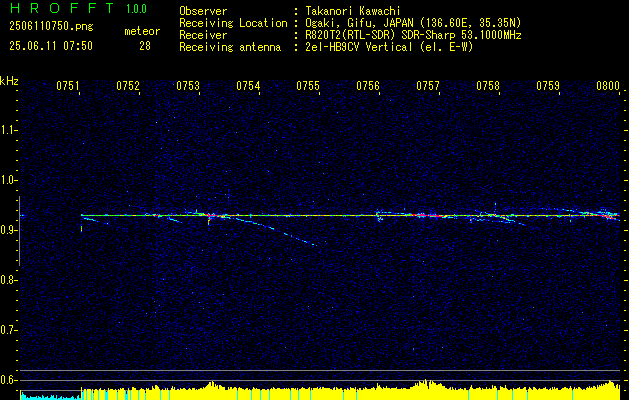Click the meteor count label
The width and height of the screenshot is (629, 400).
(x=142, y=31)
